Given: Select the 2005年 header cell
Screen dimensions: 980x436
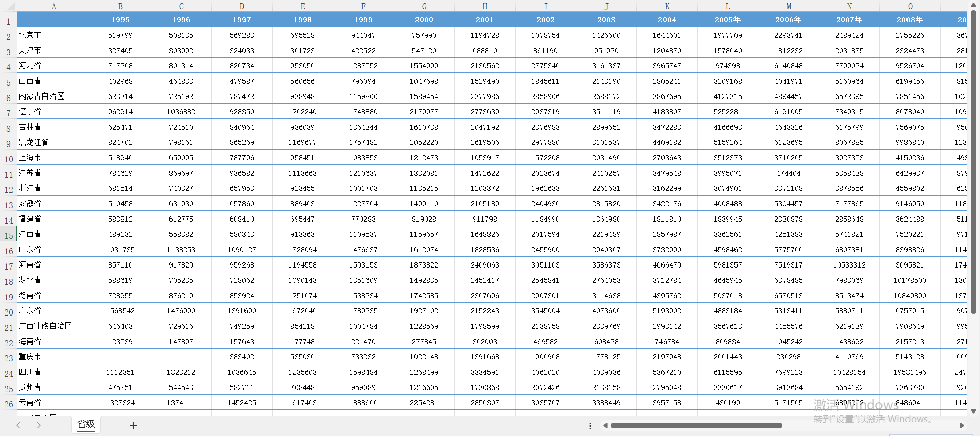Looking at the screenshot, I should [x=728, y=19].
